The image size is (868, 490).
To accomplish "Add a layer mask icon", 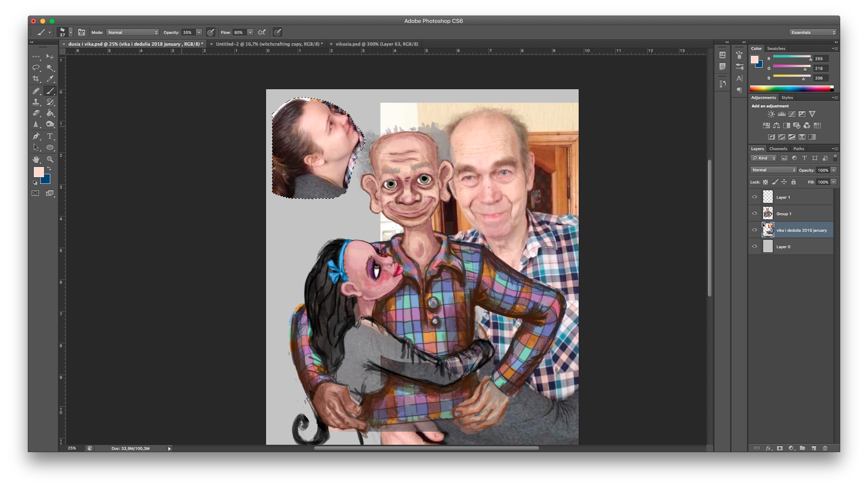I will coord(780,448).
